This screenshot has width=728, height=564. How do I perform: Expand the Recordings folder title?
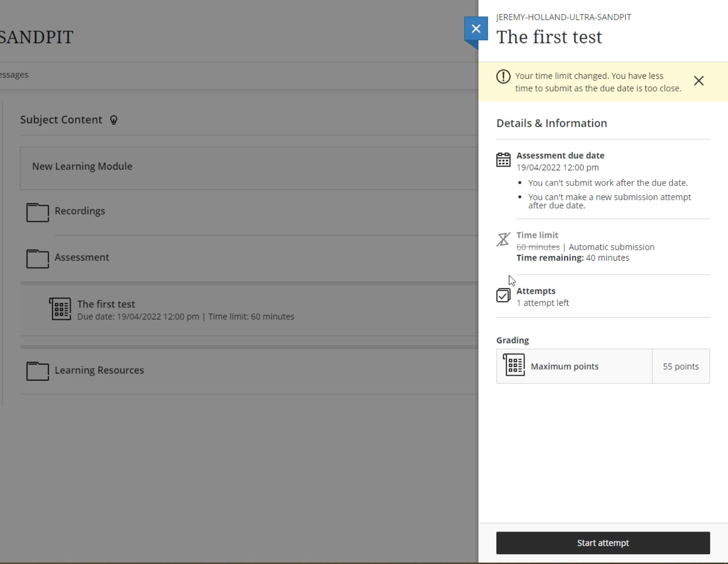80,211
